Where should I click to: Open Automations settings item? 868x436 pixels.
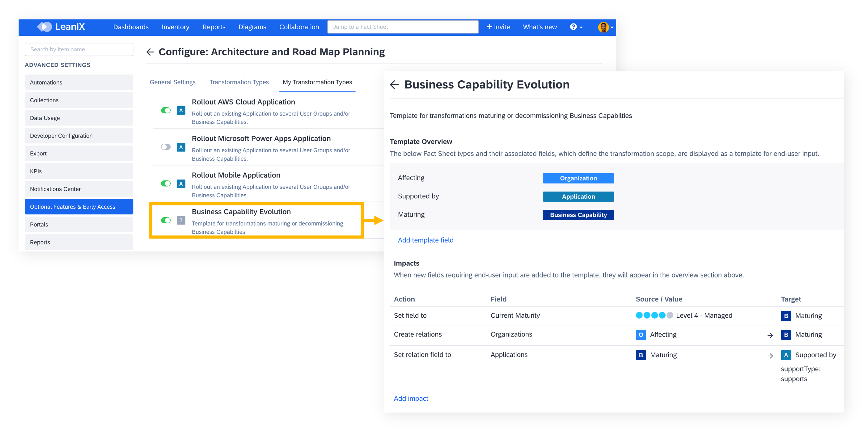[x=79, y=83]
